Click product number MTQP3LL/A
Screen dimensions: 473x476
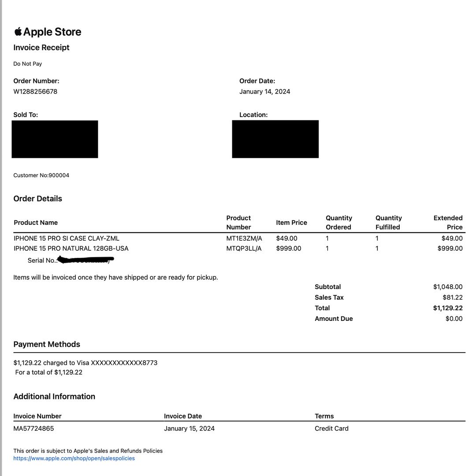244,248
